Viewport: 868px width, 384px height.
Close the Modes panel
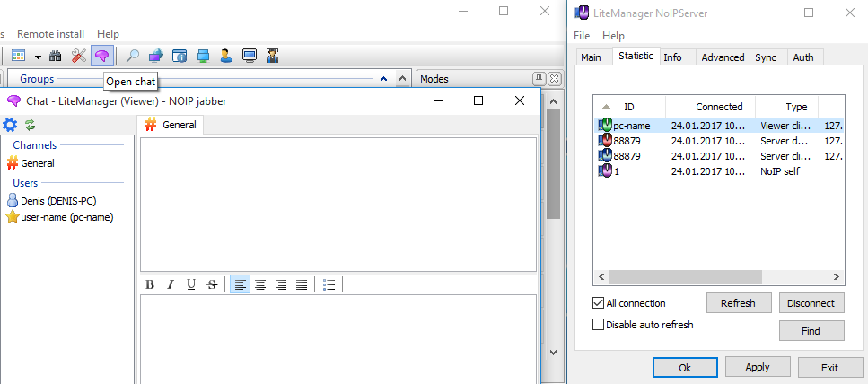tap(556, 79)
